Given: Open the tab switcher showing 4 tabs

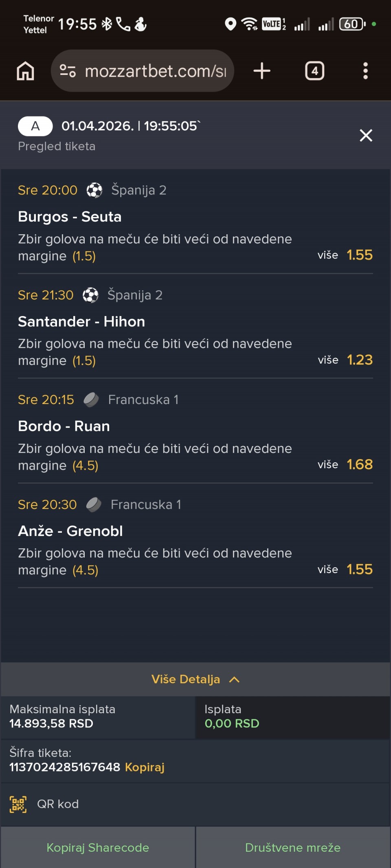Looking at the screenshot, I should [314, 71].
